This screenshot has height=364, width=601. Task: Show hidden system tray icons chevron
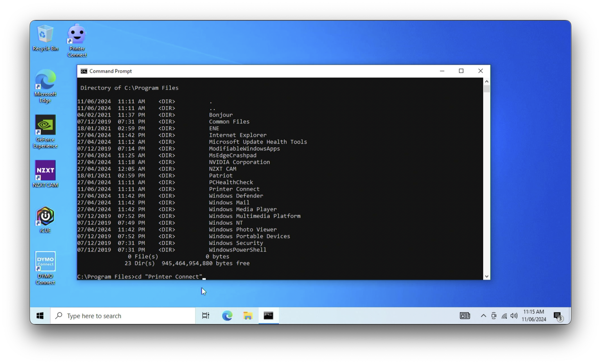click(x=483, y=316)
